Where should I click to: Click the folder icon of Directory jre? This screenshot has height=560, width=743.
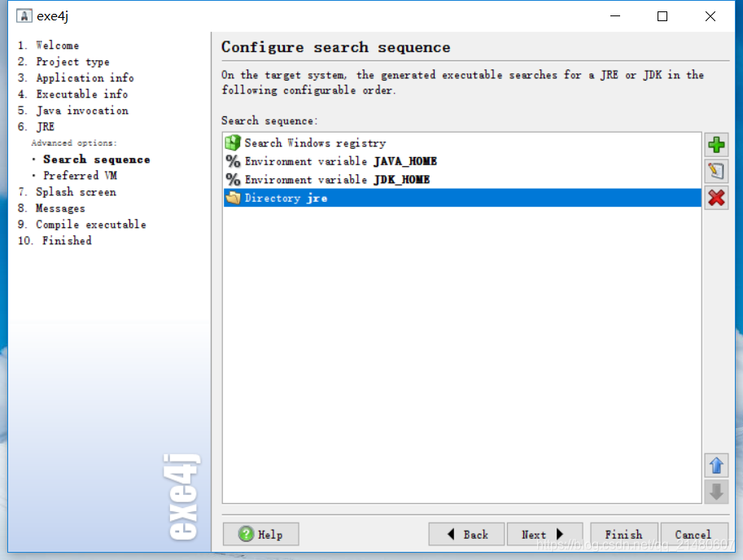pyautogui.click(x=233, y=198)
